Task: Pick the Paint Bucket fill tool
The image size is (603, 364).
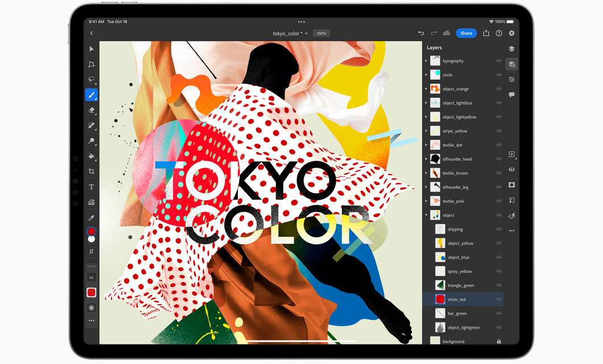Action: [x=91, y=156]
